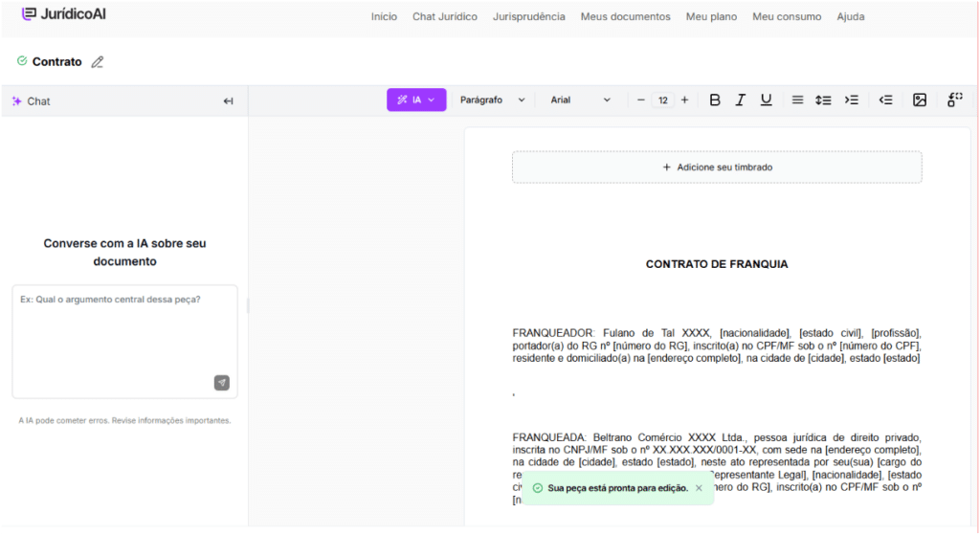This screenshot has width=980, height=535.
Task: Open Meus documentos in the top menu
Action: tap(626, 17)
